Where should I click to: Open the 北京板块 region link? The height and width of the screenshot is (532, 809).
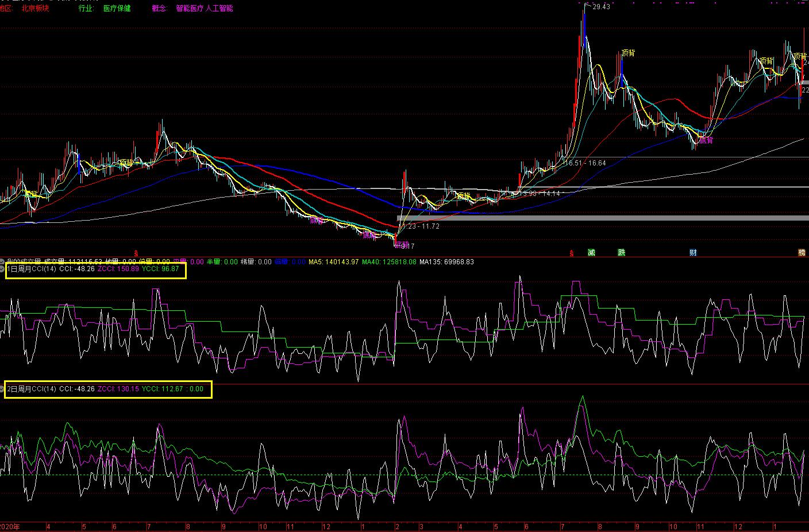35,9
